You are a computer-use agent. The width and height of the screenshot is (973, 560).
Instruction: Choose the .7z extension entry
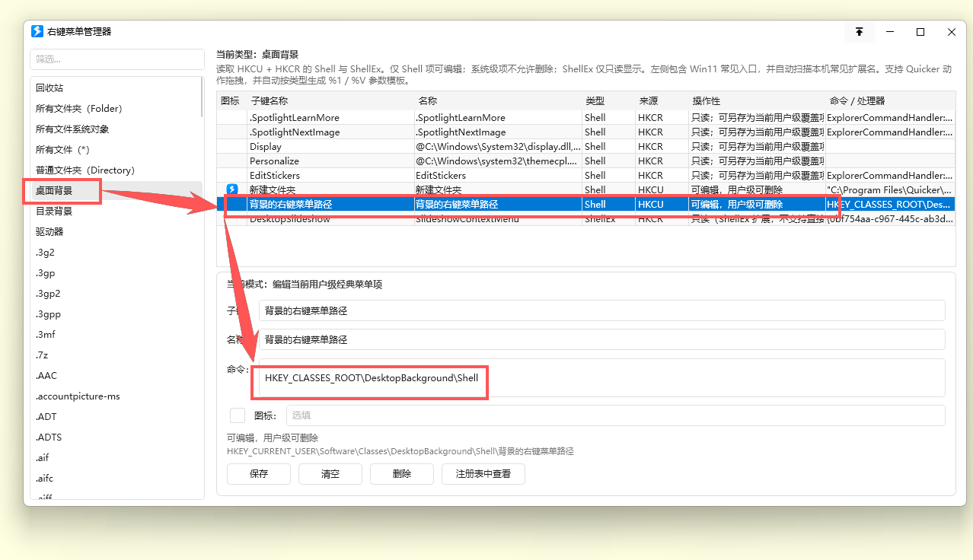tap(42, 355)
